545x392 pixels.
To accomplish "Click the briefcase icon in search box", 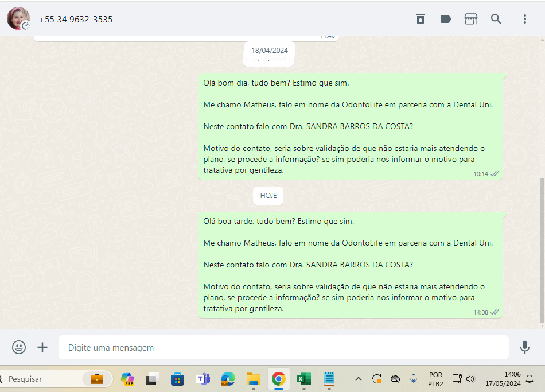I will pos(97,379).
